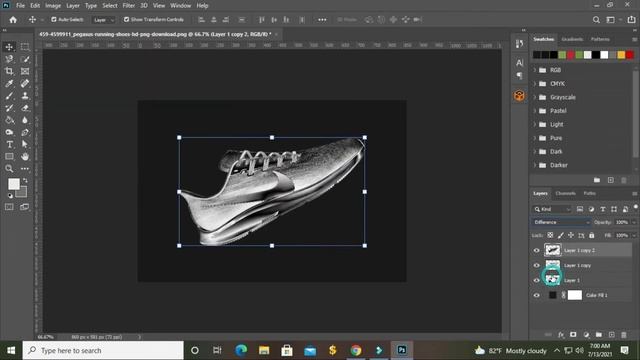Select the Rectangular Marquee tool

[x=25, y=47]
